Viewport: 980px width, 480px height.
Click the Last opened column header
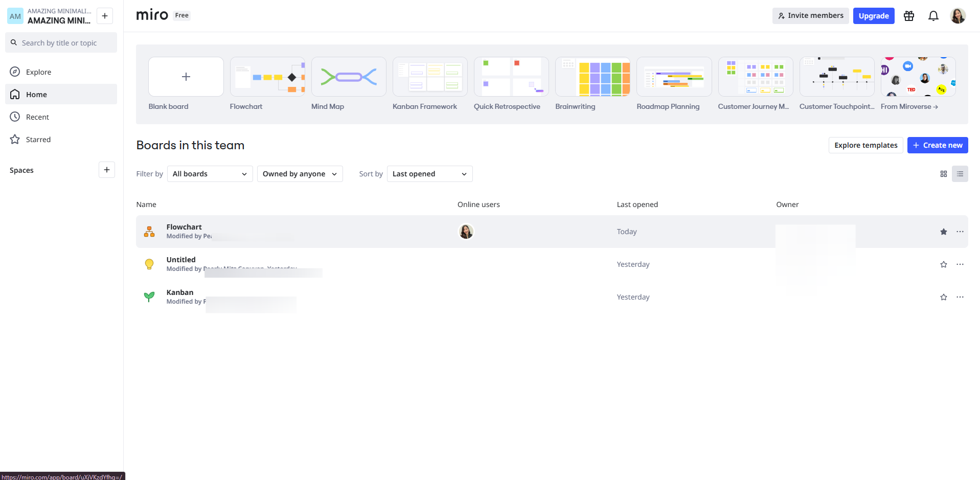tap(637, 204)
